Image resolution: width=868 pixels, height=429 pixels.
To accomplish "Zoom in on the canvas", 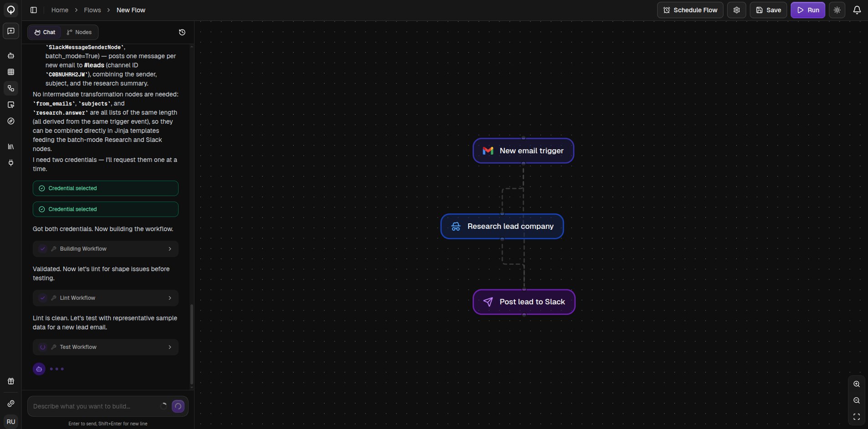I will tap(857, 384).
